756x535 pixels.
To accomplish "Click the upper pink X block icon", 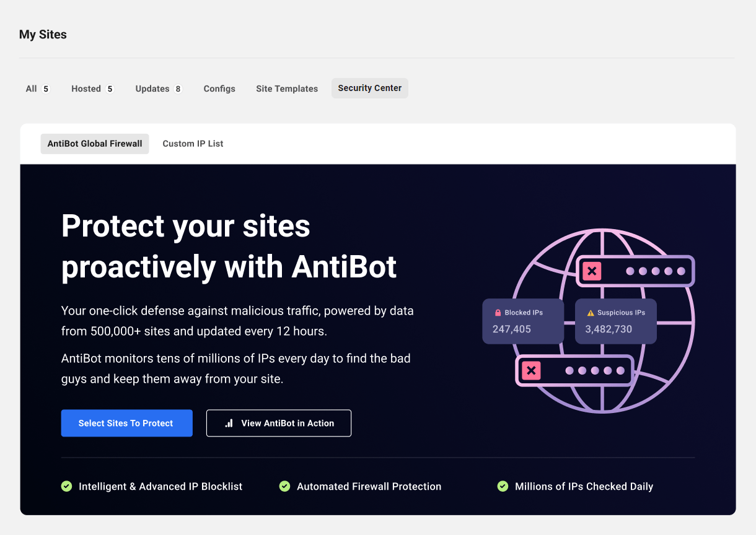I will click(x=592, y=271).
